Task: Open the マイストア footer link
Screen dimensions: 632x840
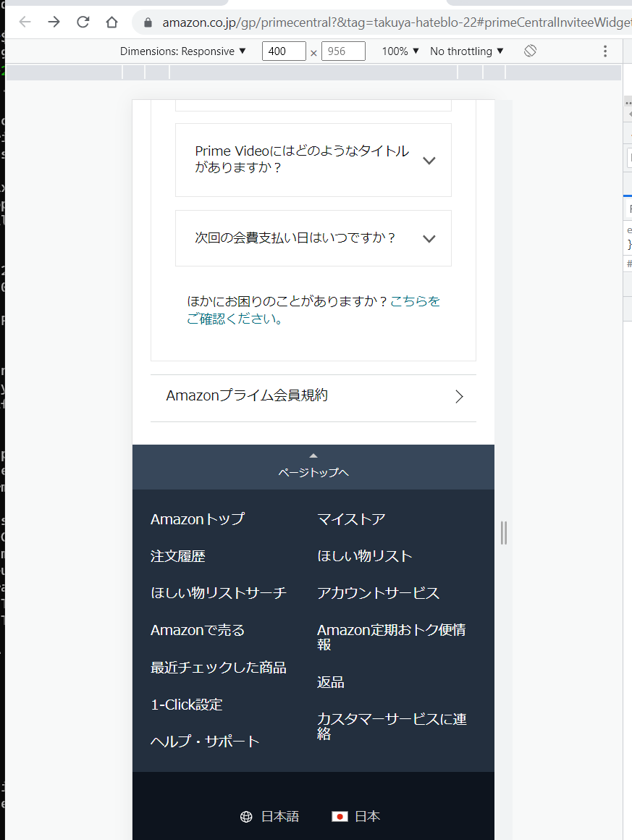Action: (351, 519)
